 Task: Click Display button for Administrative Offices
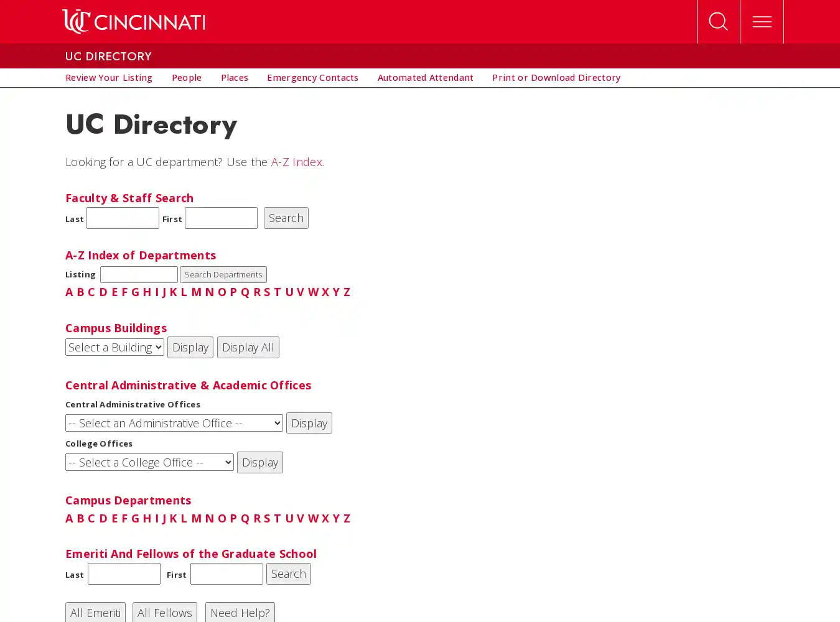309,423
